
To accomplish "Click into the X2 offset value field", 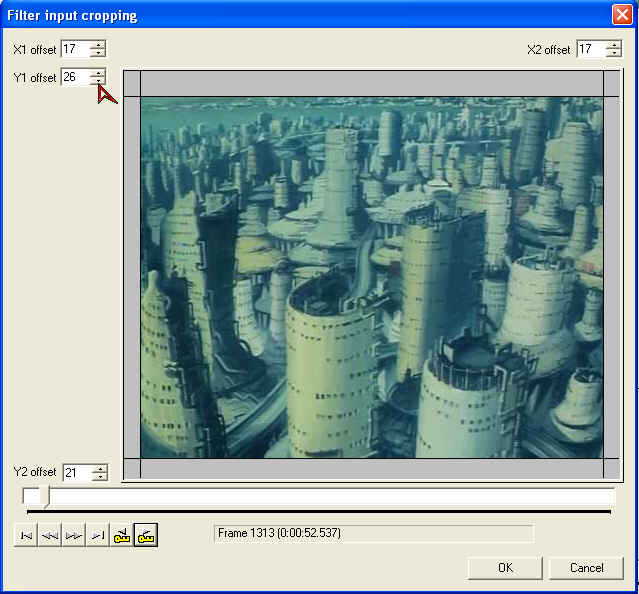I will pyautogui.click(x=591, y=49).
